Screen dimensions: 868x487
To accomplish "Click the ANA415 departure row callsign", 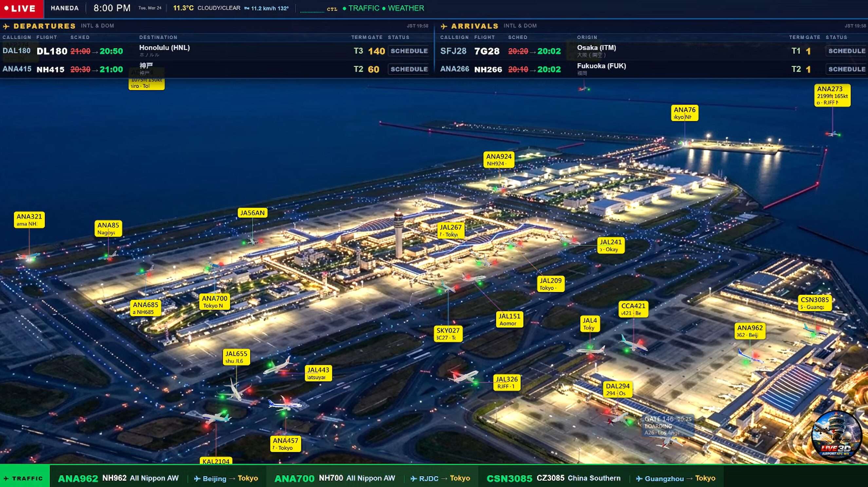I will coord(17,69).
